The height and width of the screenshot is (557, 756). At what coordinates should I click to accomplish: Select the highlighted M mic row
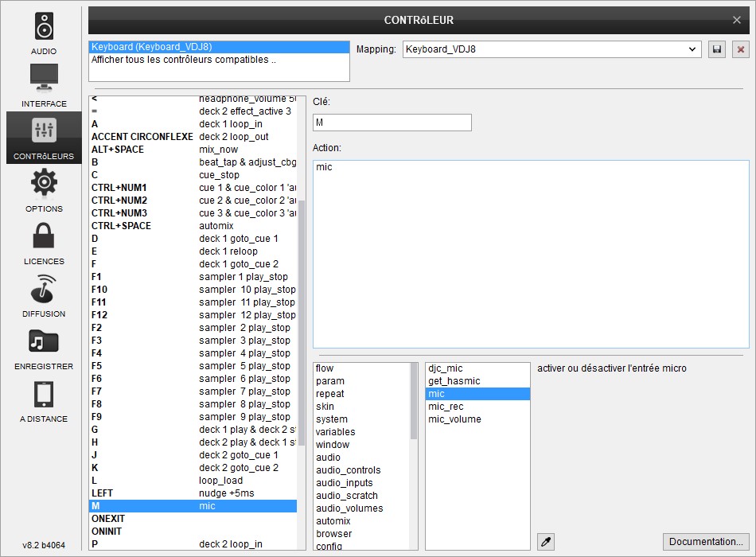[x=193, y=506]
